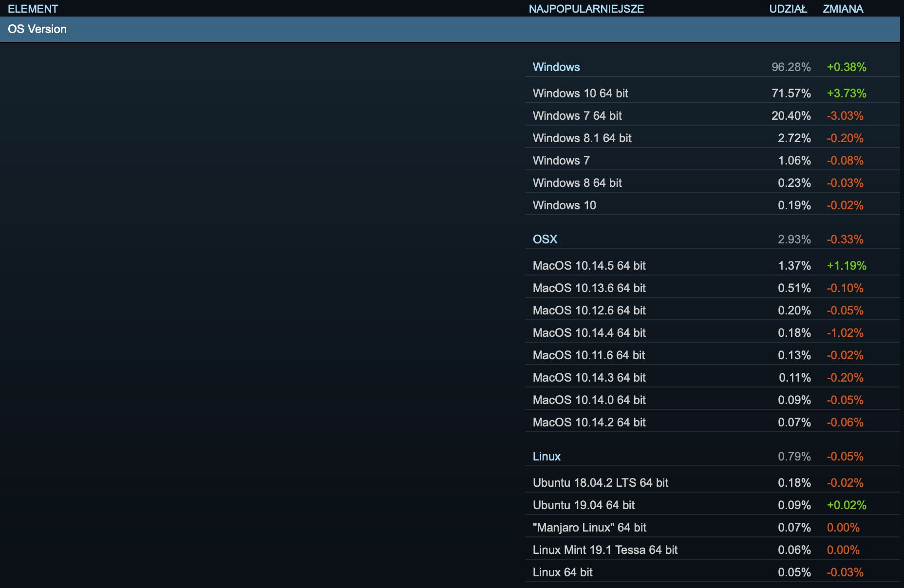The width and height of the screenshot is (904, 588).
Task: Click the 0.05% share for Linux 64 bit
Action: 794,572
